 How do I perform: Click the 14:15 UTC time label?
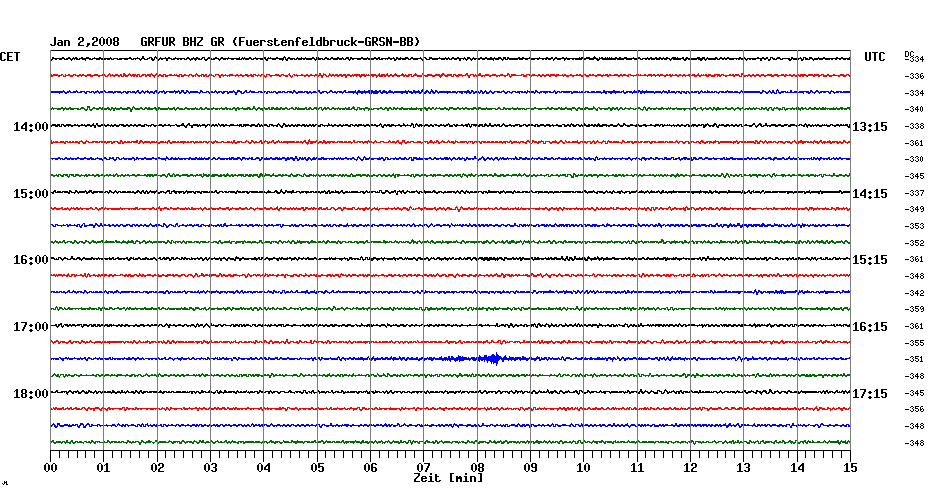coord(870,194)
